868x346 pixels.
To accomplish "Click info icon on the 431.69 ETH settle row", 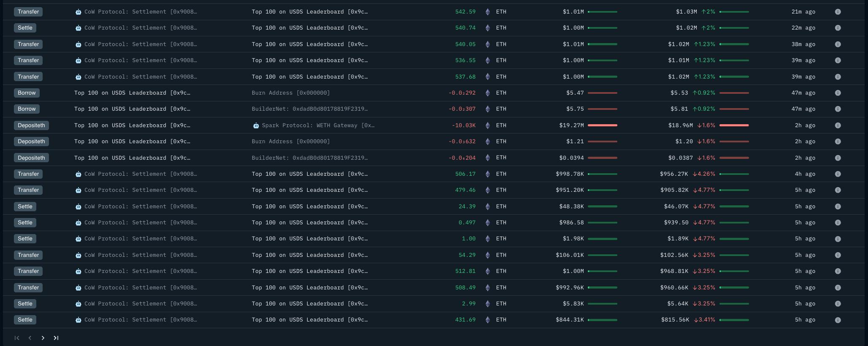I will click(x=838, y=320).
